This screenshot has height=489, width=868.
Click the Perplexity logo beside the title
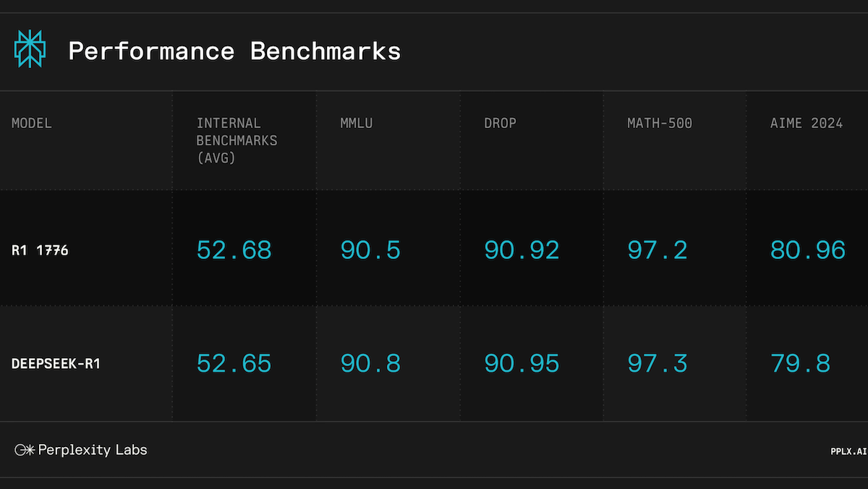point(30,50)
